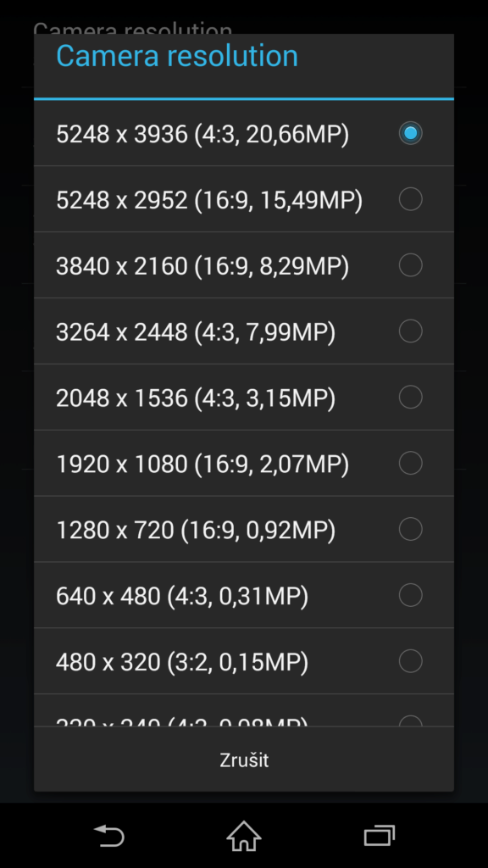
Task: Select the 1280 x 720 radio button
Action: click(411, 529)
